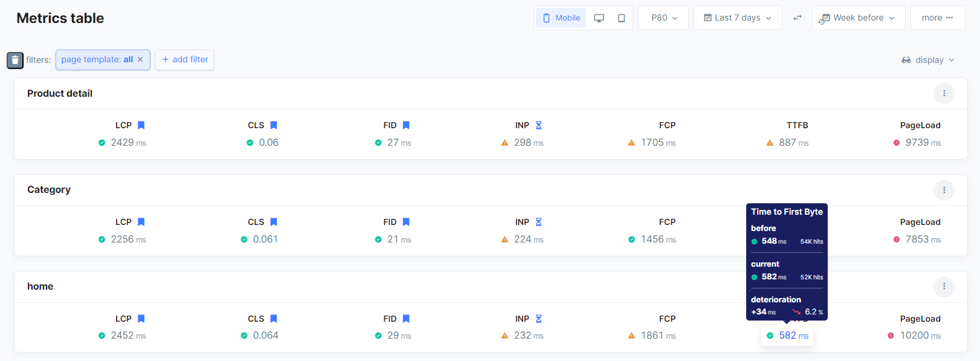Click the FID bookmark icon in Product detail

pos(406,125)
